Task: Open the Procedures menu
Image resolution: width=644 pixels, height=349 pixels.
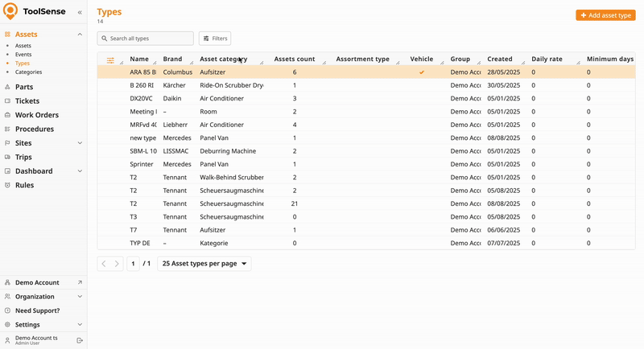Action: pyautogui.click(x=35, y=129)
